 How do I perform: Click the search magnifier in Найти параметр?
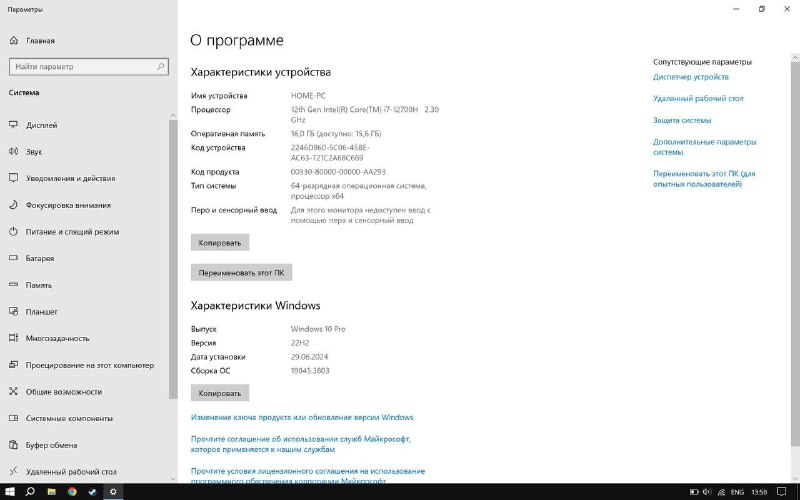160,66
